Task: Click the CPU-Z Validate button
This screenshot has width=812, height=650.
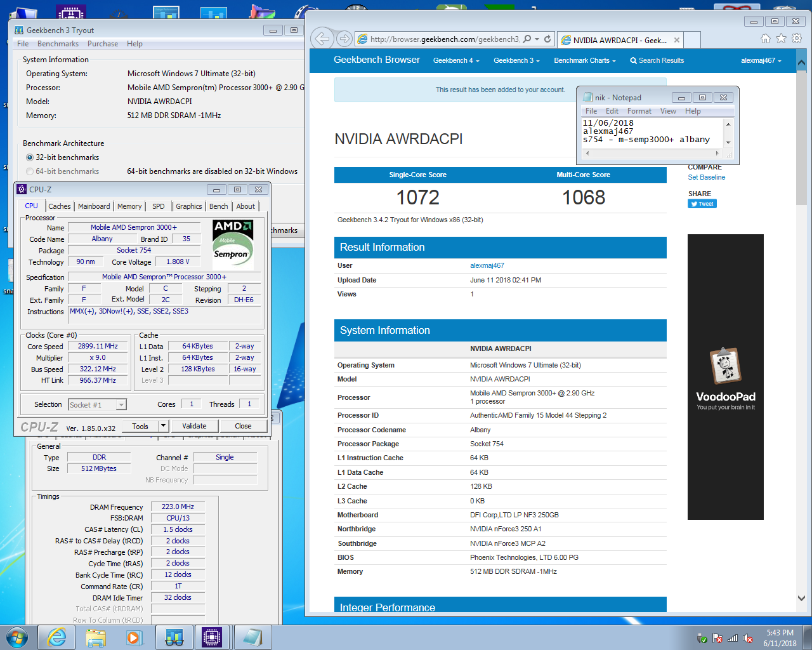Action: coord(194,426)
